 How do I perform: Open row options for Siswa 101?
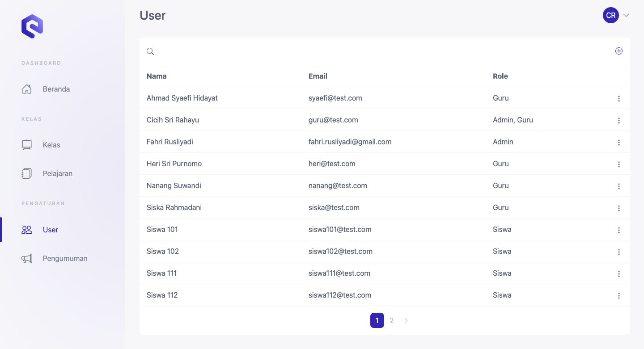619,230
